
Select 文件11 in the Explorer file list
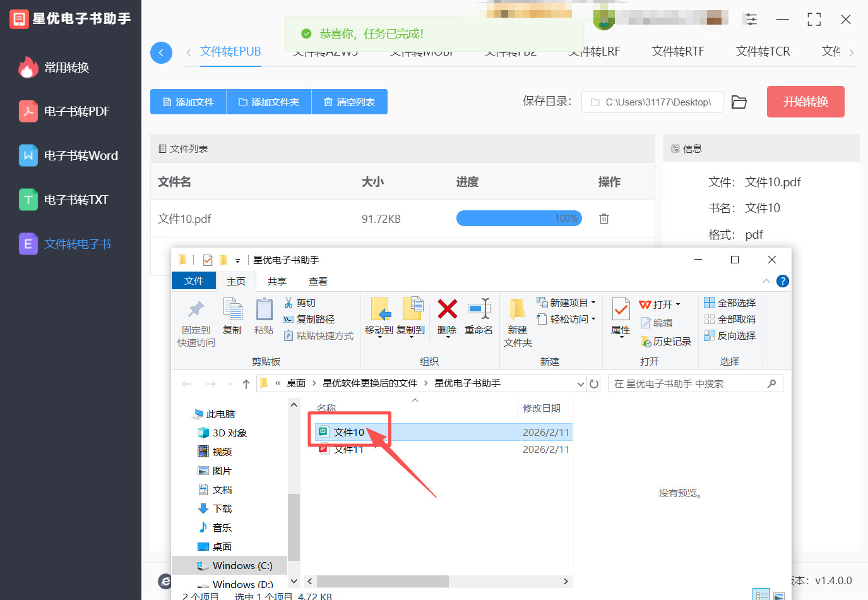(348, 449)
